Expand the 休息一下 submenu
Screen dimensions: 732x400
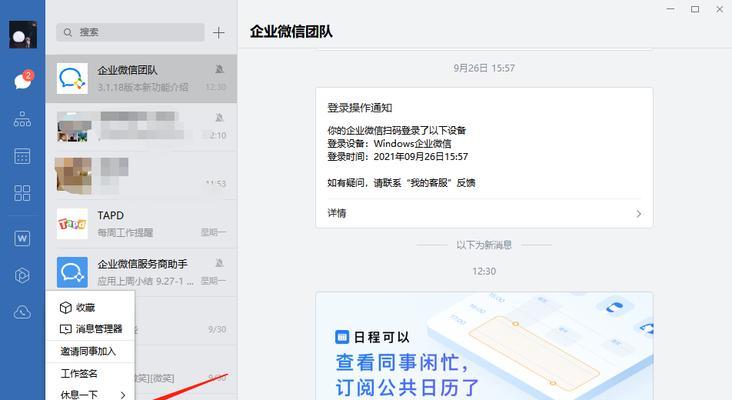91,394
